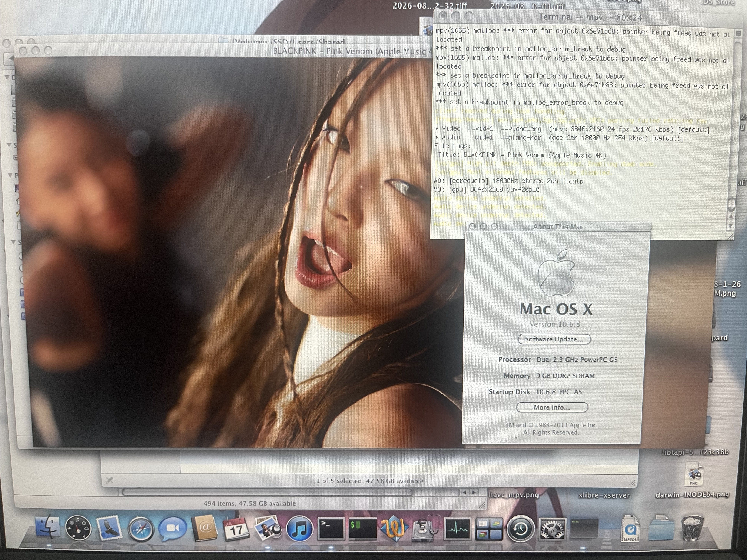
Task: Select the 'hevc_mpv.png' desktop file label
Action: (x=514, y=495)
